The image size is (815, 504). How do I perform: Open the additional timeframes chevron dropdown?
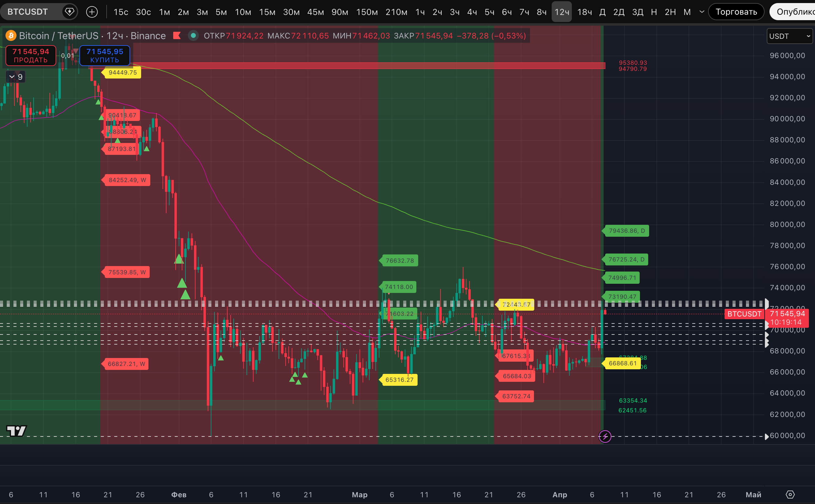click(701, 12)
